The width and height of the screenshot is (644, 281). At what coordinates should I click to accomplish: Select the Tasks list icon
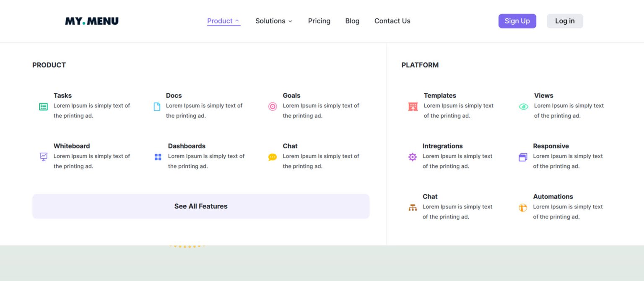(43, 106)
